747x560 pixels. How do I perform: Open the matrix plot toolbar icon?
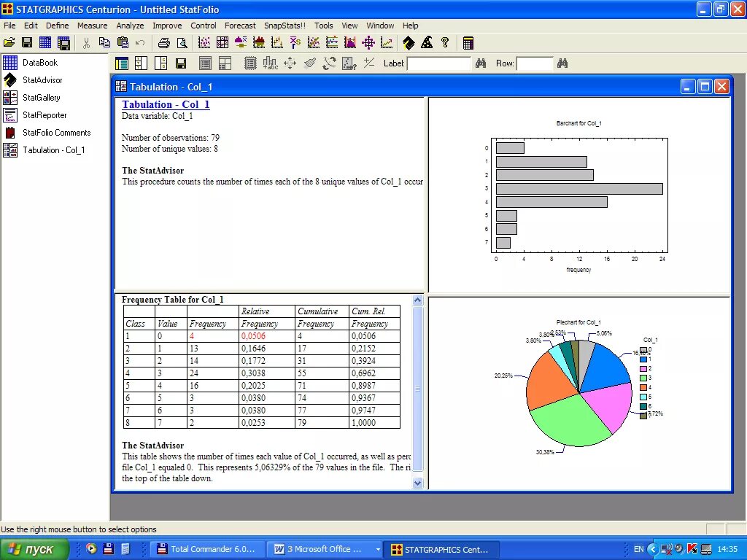click(222, 43)
